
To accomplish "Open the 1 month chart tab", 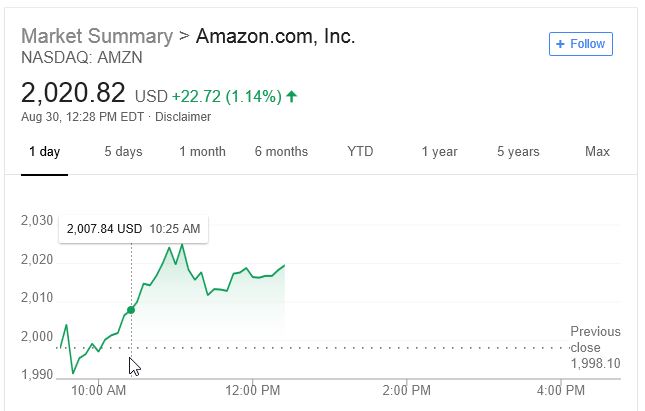I will coord(202,152).
